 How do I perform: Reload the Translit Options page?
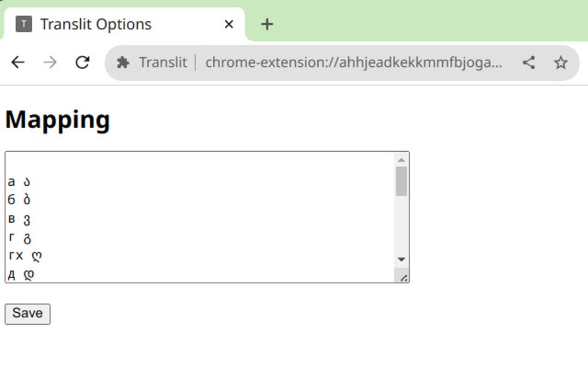pos(83,62)
